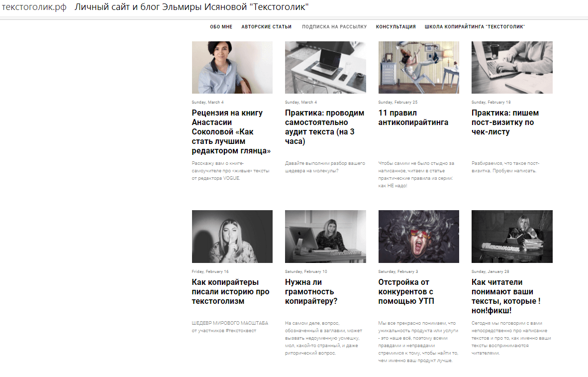Image resolution: width=588 pixels, height=377 pixels.
Task: Open "Практика: пишем пост-визитку по чек-листу" article
Action: [505, 123]
